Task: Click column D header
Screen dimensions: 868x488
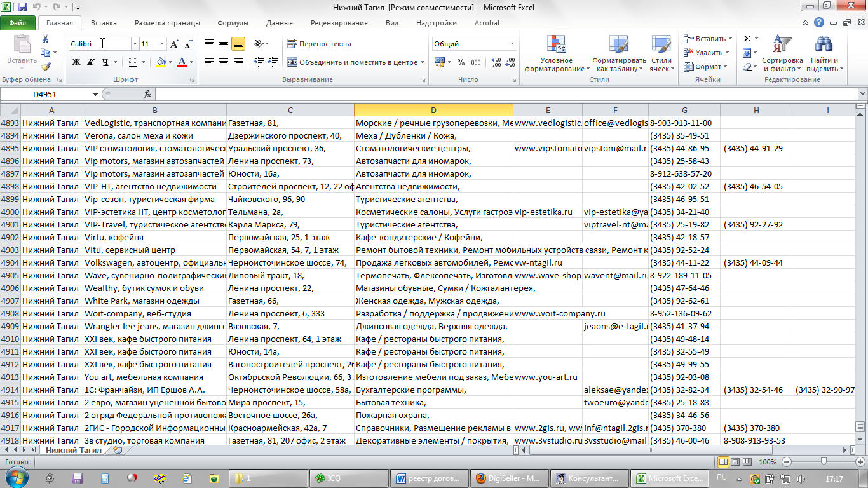Action: pyautogui.click(x=433, y=110)
